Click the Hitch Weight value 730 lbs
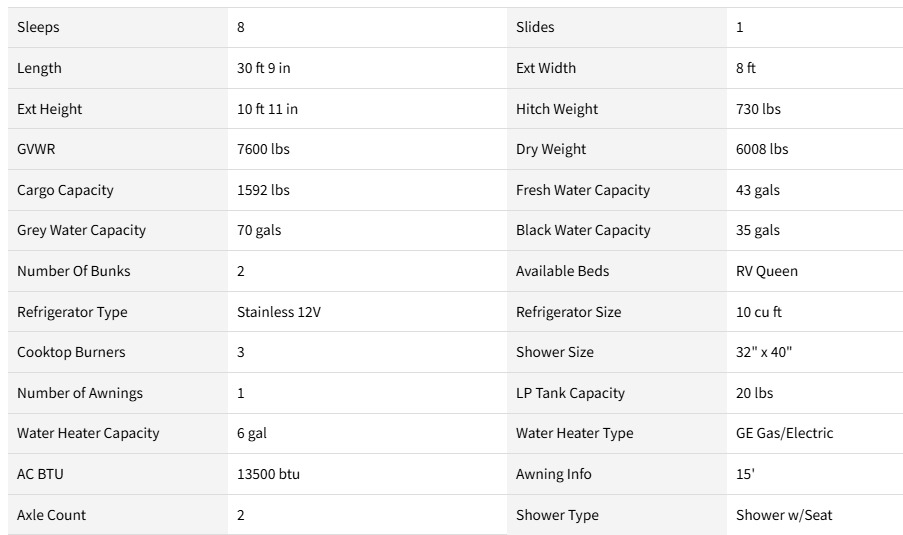The image size is (903, 535). 758,109
